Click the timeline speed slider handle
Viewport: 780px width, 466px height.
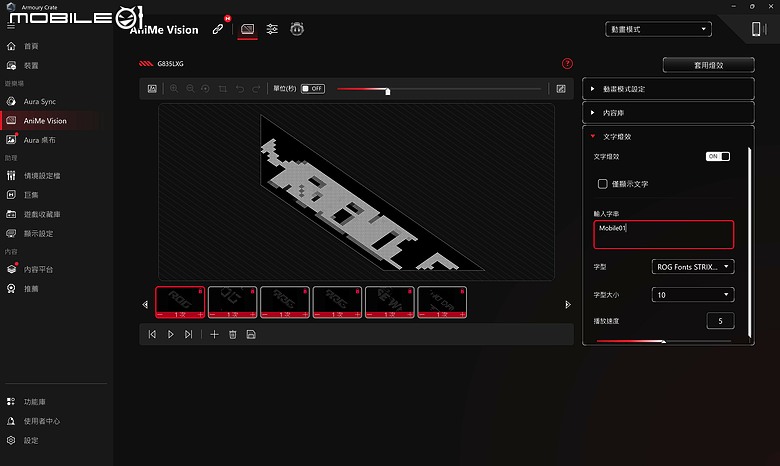[388, 91]
